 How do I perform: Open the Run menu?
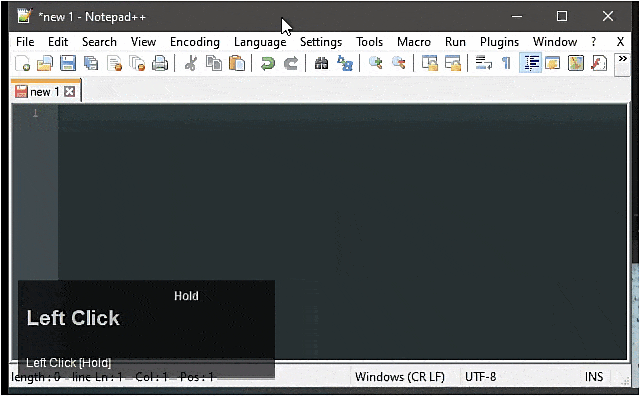[x=455, y=42]
